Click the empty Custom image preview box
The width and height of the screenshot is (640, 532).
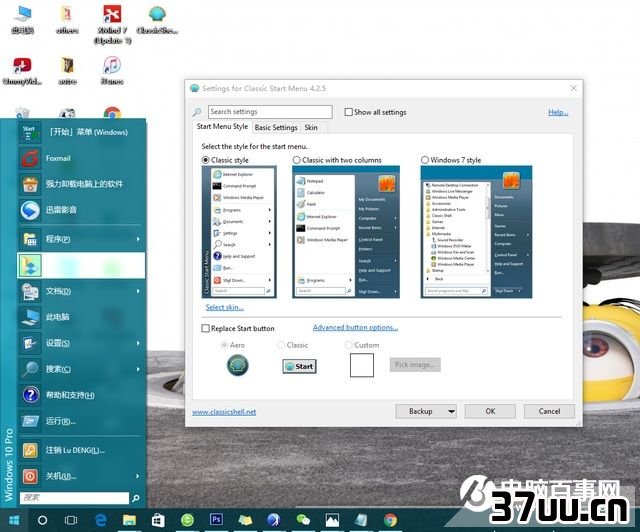click(x=362, y=365)
